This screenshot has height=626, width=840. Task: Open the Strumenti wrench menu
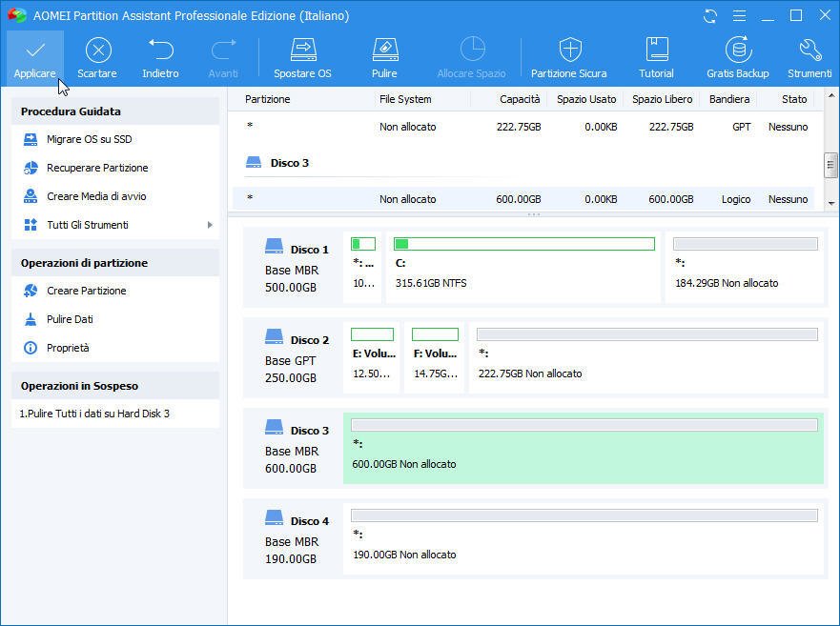(809, 50)
